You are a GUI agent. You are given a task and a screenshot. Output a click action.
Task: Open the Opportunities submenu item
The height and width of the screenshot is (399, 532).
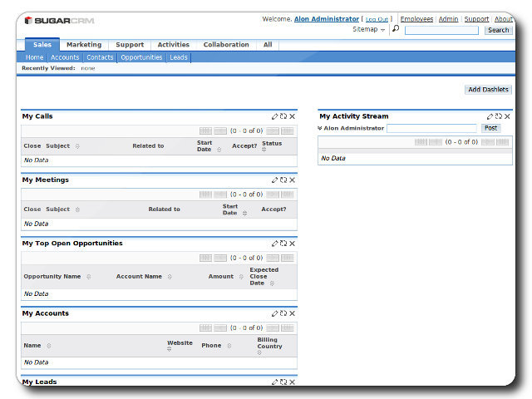click(141, 57)
